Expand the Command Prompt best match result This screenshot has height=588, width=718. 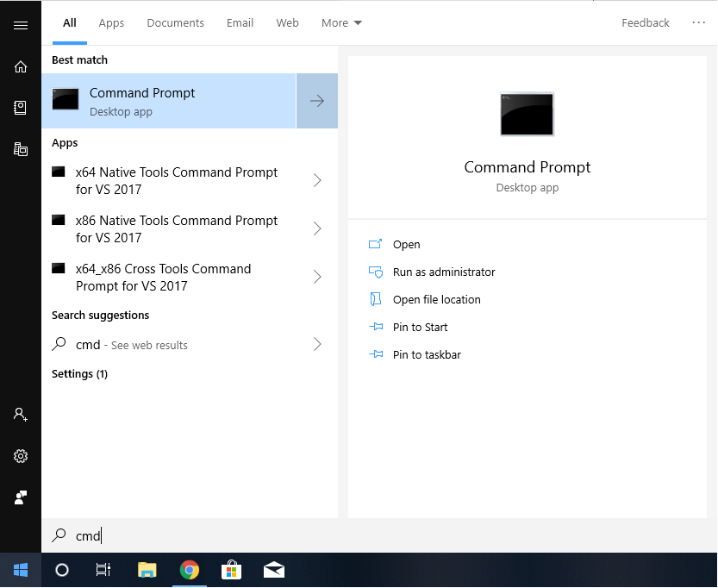317,101
